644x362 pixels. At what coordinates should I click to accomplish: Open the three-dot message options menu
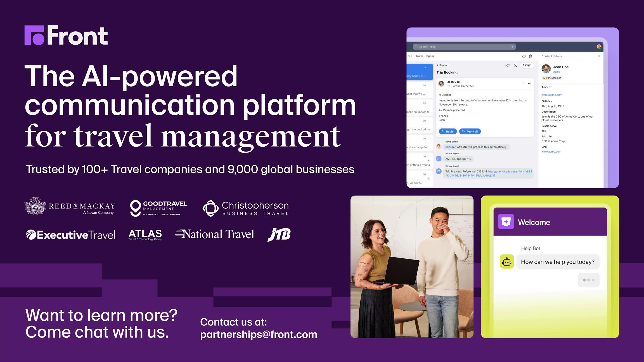tap(523, 84)
